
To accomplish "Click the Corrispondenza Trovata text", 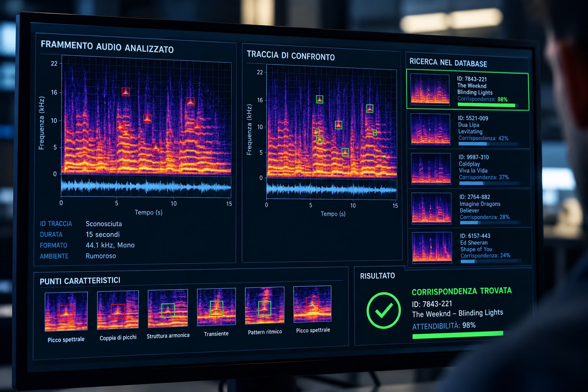I will [462, 291].
